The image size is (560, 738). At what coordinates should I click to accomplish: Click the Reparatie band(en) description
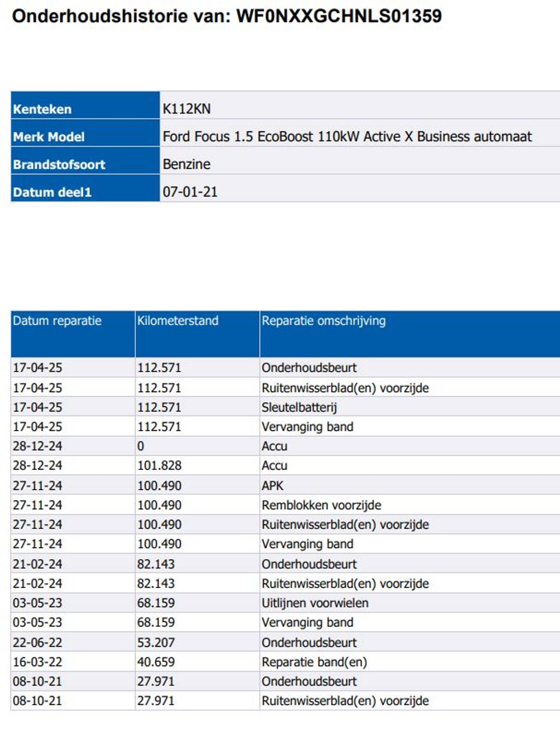pyautogui.click(x=314, y=662)
